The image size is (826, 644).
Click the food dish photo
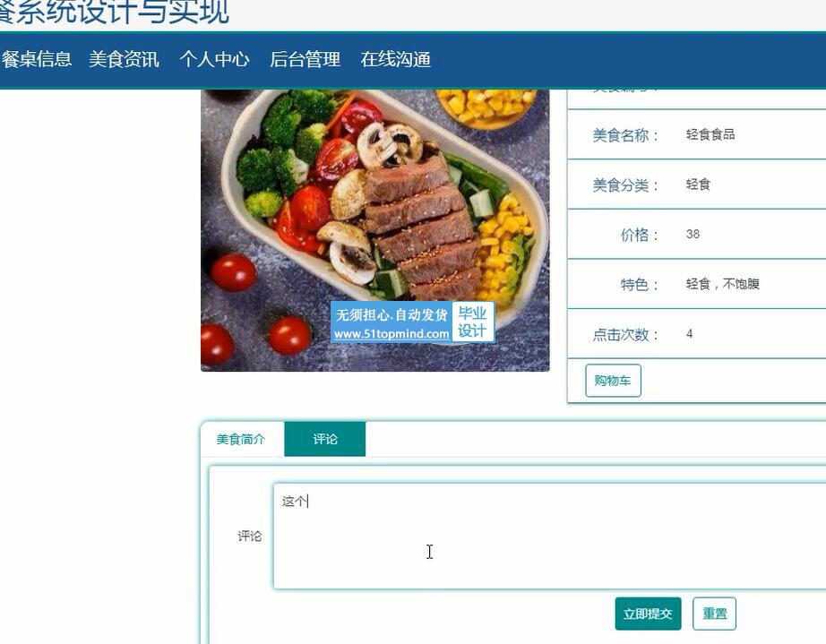point(375,230)
